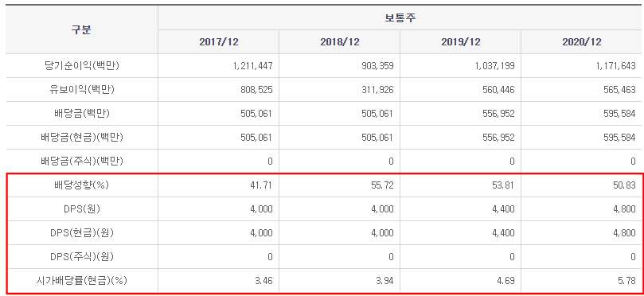Select net income value 1,171,643

click(615, 66)
